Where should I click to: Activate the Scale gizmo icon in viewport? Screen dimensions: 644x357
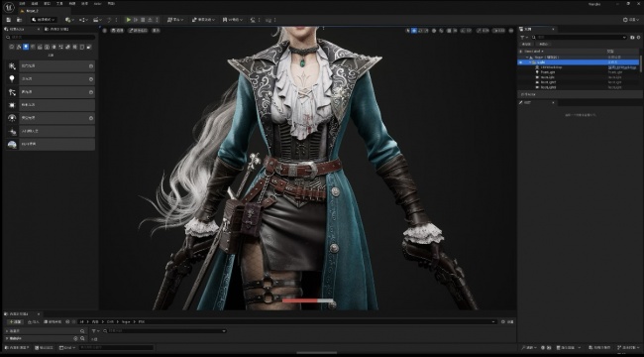(426, 31)
